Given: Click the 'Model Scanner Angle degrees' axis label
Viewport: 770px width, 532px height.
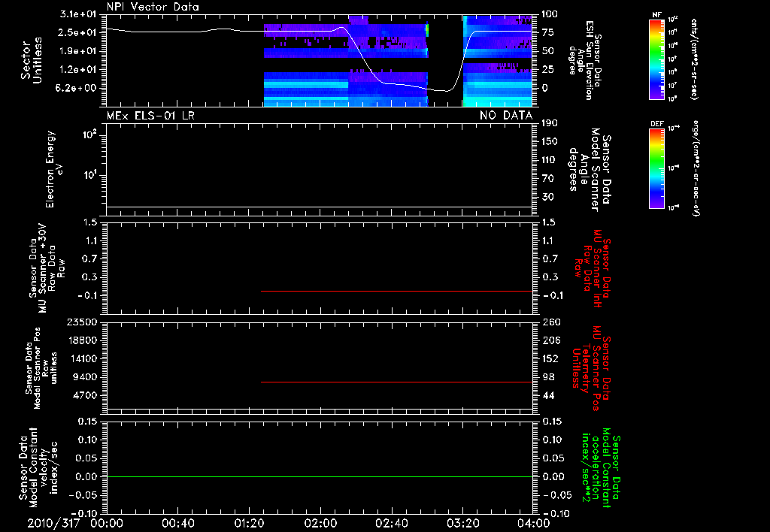Looking at the screenshot, I should (590, 170).
